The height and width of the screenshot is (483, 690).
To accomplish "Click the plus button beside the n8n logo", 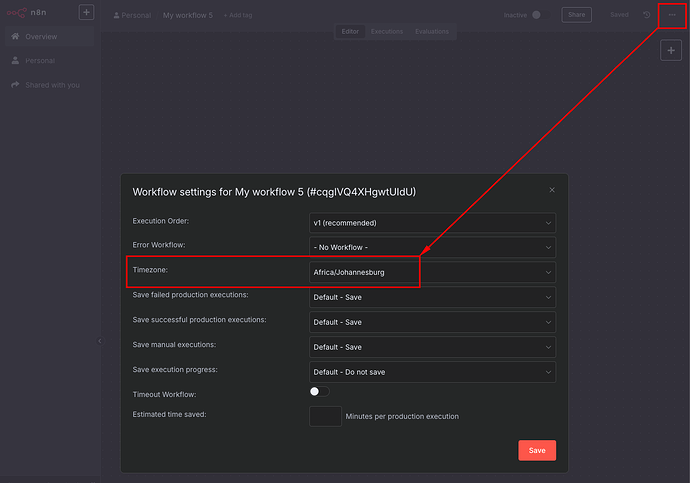I will 86,12.
